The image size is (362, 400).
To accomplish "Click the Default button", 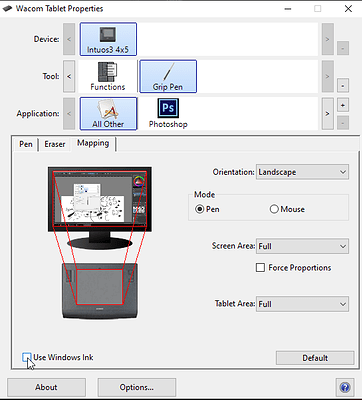I will (315, 358).
